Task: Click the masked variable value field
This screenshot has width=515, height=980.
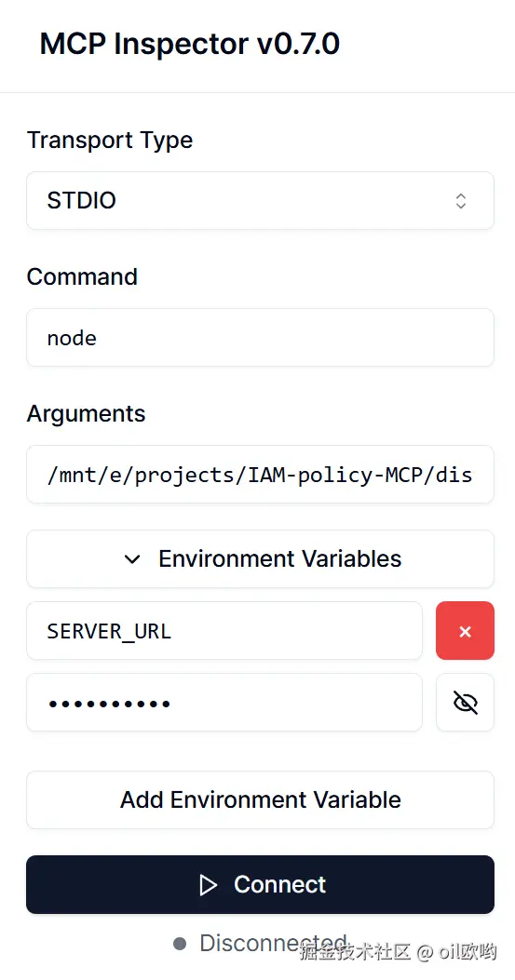Action: pyautogui.click(x=224, y=703)
